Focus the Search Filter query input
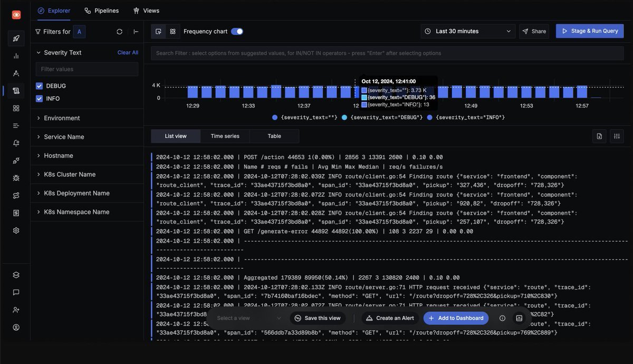 click(388, 53)
